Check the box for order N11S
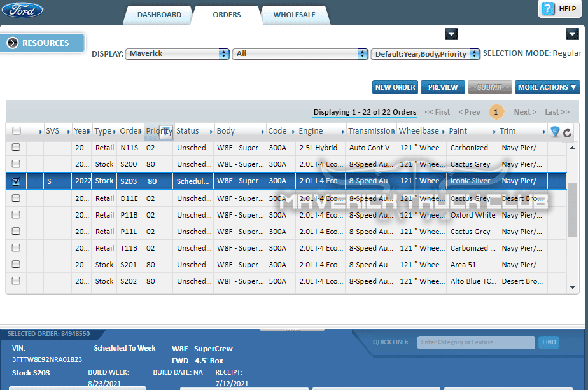This screenshot has height=390, width=588. 16,147
